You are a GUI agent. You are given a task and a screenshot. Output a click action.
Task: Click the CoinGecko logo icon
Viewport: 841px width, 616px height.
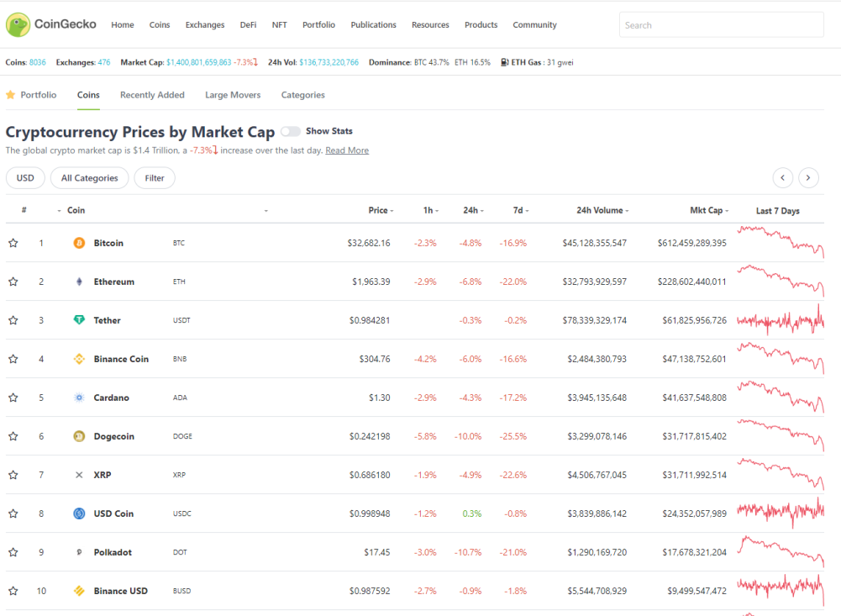(x=18, y=25)
